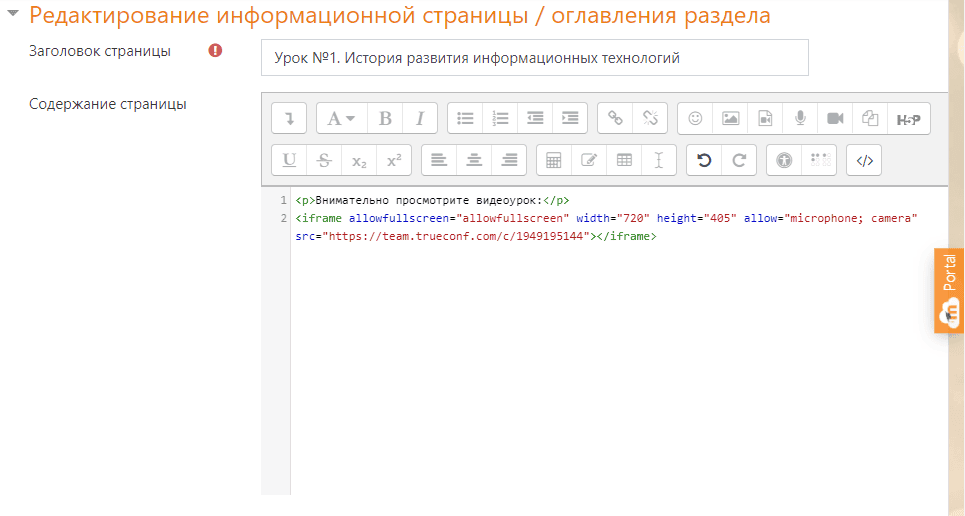
Task: Clear formatting from the selection
Action: pos(659,161)
